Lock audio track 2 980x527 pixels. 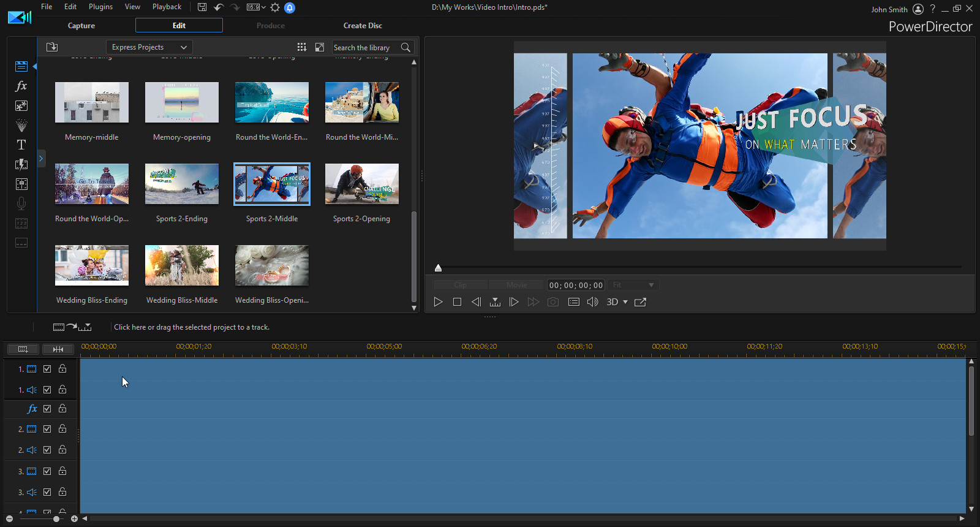(62, 450)
